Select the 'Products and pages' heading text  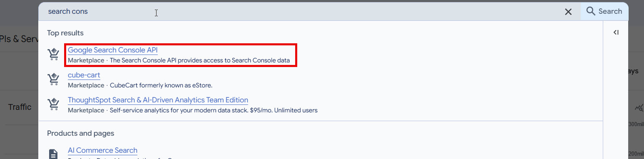(x=80, y=134)
